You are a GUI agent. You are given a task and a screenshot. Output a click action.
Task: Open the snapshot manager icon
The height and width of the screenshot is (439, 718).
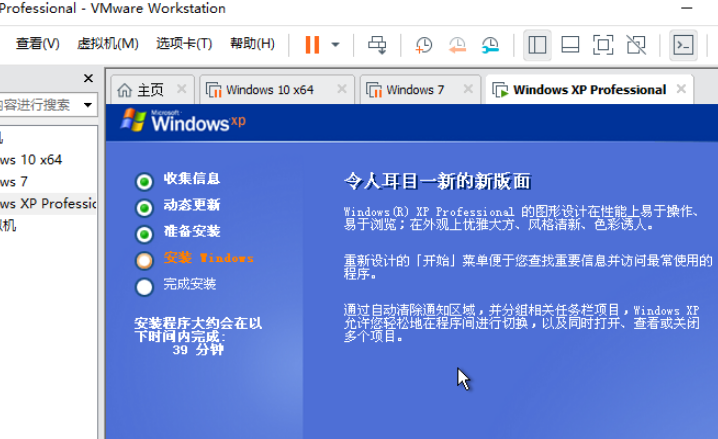click(x=490, y=45)
